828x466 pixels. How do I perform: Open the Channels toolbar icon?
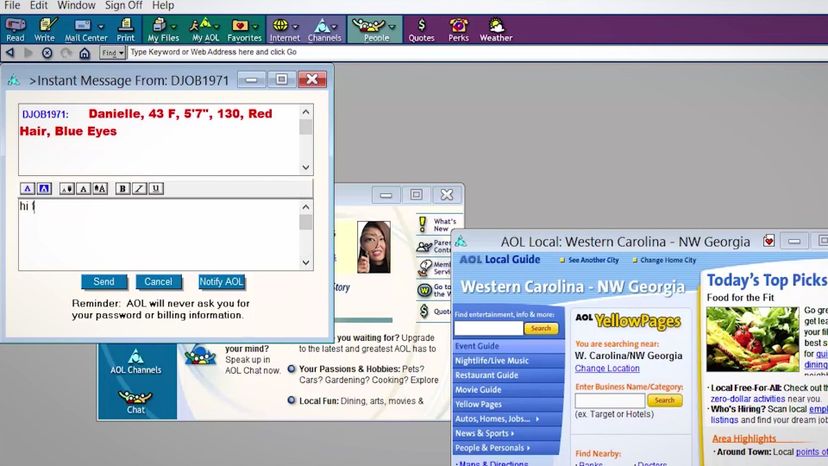tap(322, 30)
